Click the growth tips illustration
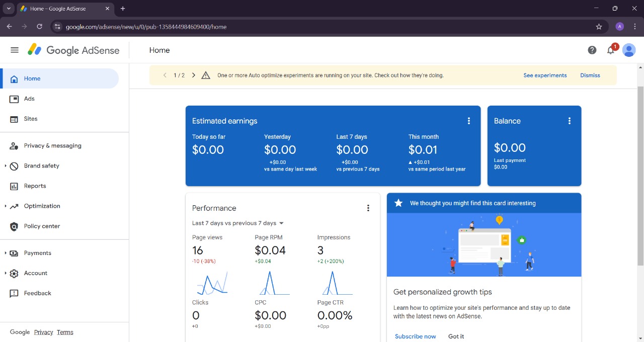The width and height of the screenshot is (644, 342). click(484, 245)
